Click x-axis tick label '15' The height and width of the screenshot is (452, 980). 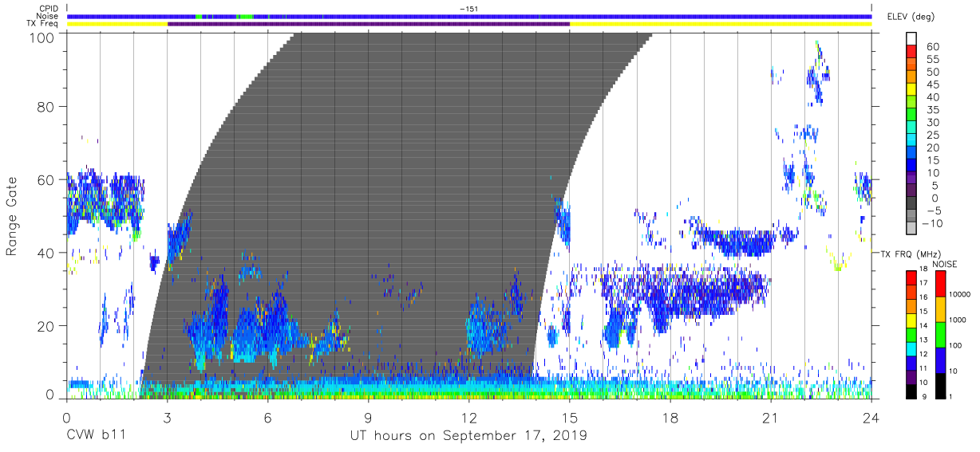tap(569, 418)
